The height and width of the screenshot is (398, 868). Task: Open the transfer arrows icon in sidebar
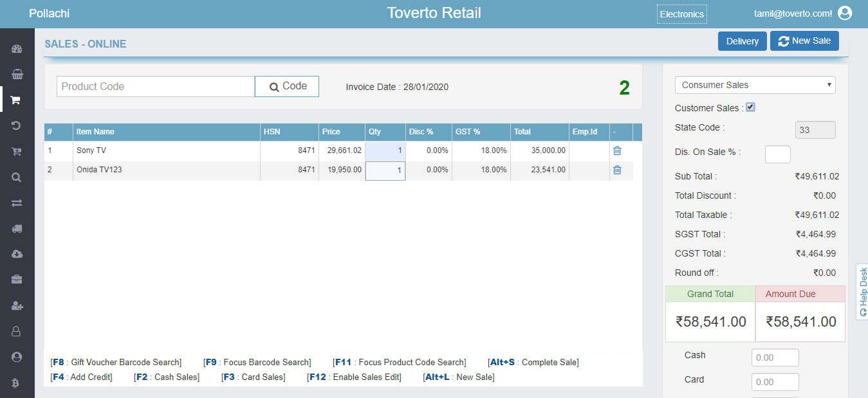point(17,203)
